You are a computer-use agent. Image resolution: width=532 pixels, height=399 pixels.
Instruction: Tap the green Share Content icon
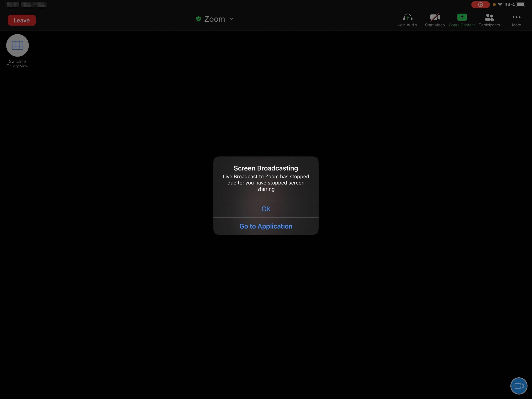462,17
